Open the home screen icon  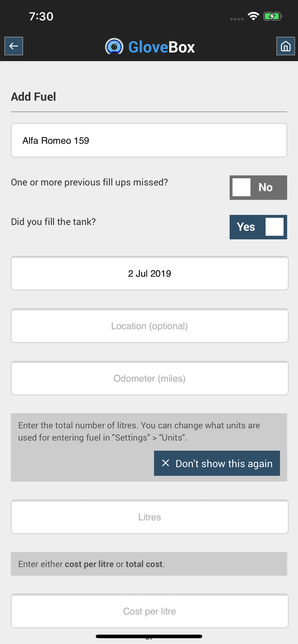285,46
